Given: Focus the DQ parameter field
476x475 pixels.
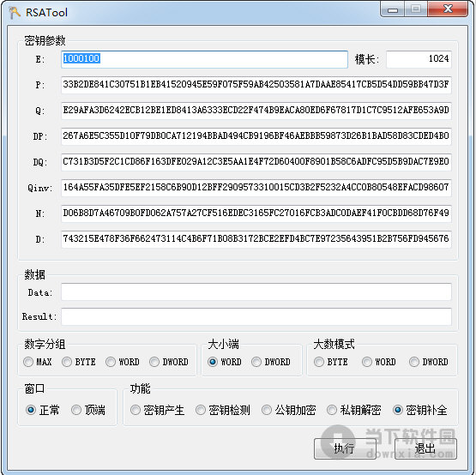Looking at the screenshot, I should pos(256,162).
